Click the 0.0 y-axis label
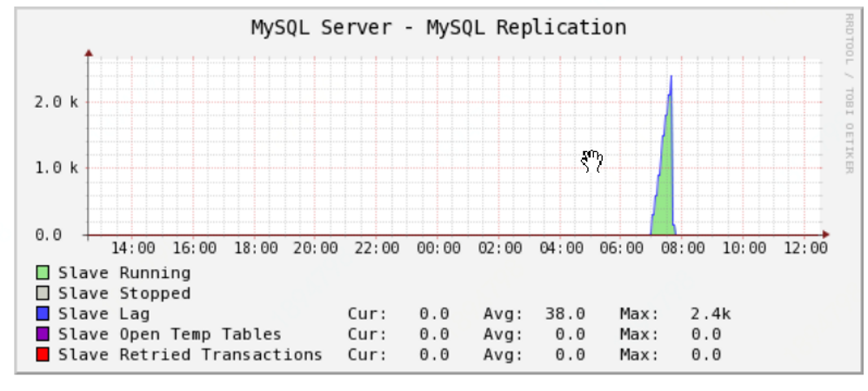Image resolution: width=868 pixels, height=391 pixels. click(x=50, y=235)
